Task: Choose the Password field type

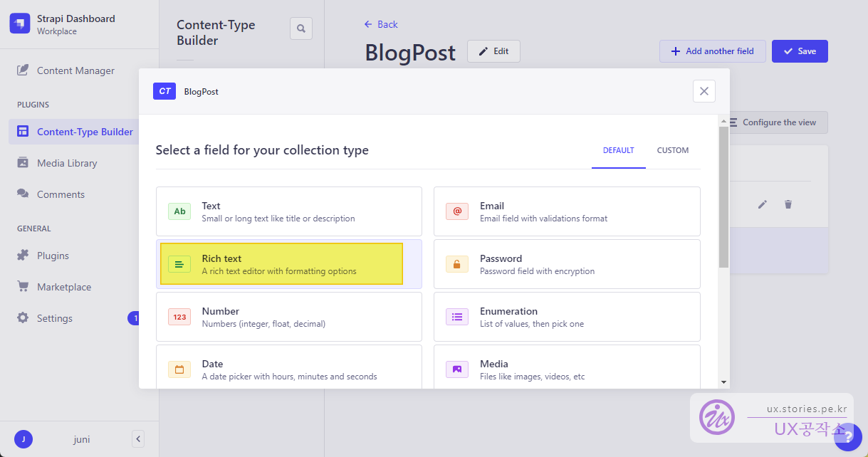Action: tap(567, 264)
